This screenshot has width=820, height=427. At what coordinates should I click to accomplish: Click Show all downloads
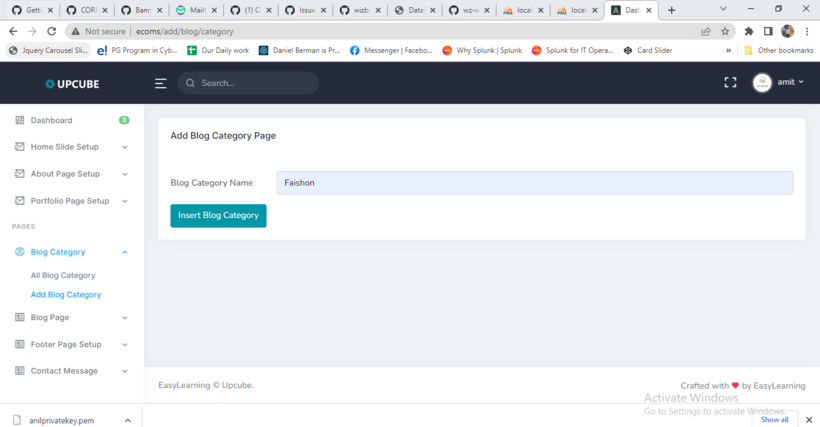(x=774, y=420)
